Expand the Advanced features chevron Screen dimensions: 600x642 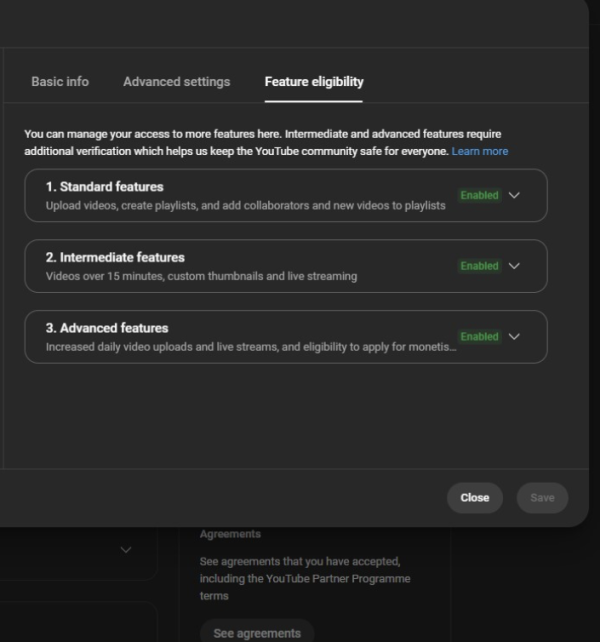tap(514, 337)
